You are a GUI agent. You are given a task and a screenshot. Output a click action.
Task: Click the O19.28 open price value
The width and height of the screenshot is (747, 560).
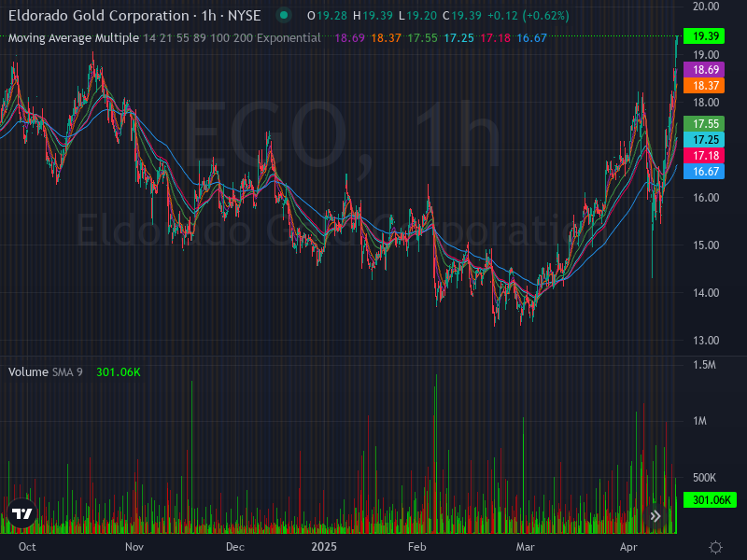(x=327, y=16)
